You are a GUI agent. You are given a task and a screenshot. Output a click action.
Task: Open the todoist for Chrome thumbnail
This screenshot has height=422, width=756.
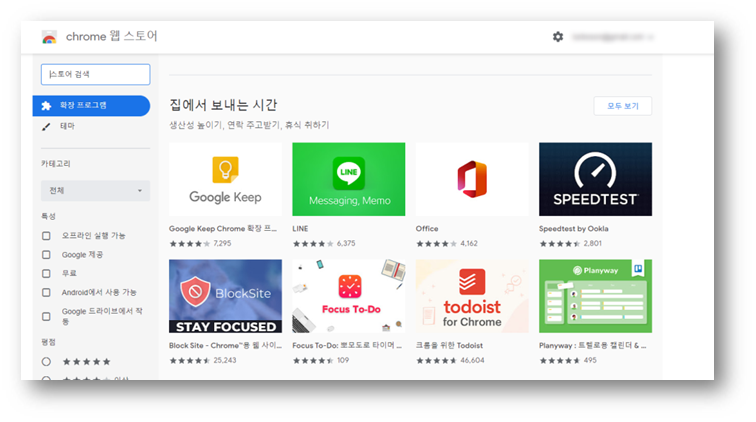tap(472, 296)
